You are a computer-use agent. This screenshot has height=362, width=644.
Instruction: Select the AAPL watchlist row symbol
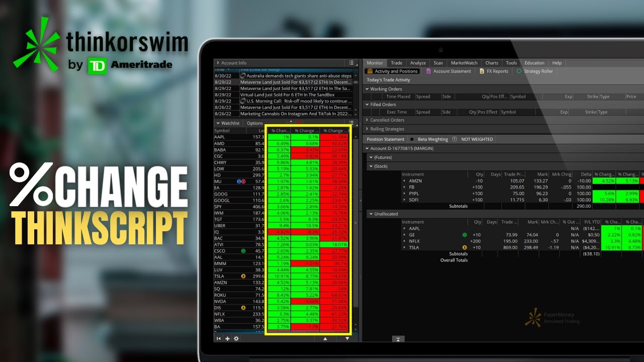tap(219, 137)
